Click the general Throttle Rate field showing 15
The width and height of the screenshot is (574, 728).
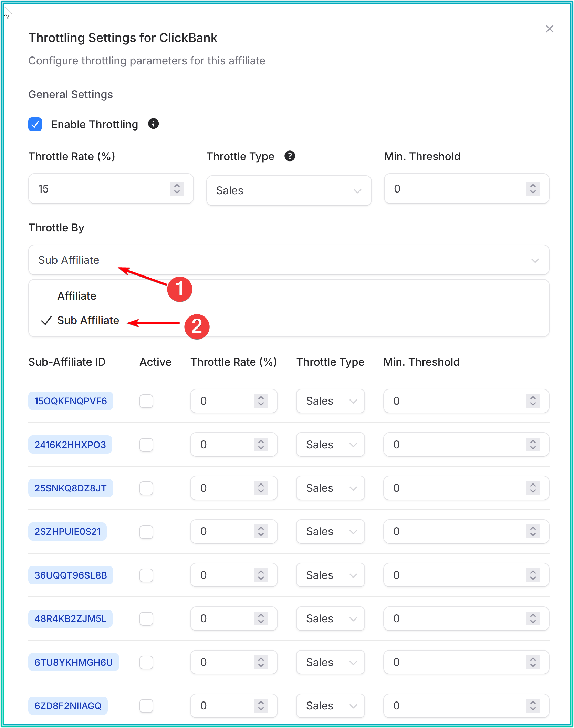(111, 189)
